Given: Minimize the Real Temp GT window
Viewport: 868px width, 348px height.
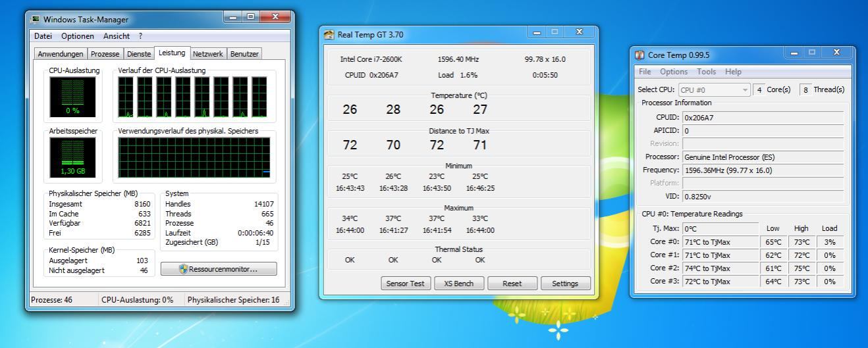Looking at the screenshot, I should coord(537,32).
